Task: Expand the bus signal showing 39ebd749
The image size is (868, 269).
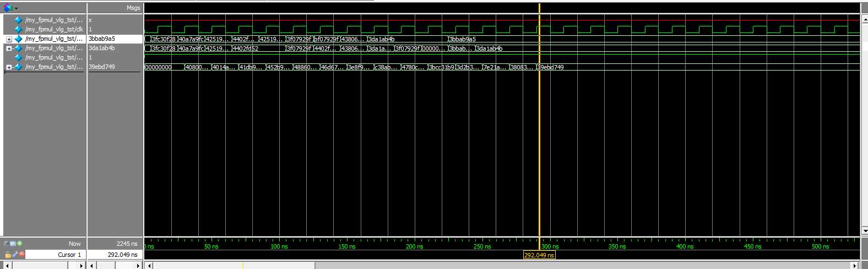Action: [x=9, y=67]
